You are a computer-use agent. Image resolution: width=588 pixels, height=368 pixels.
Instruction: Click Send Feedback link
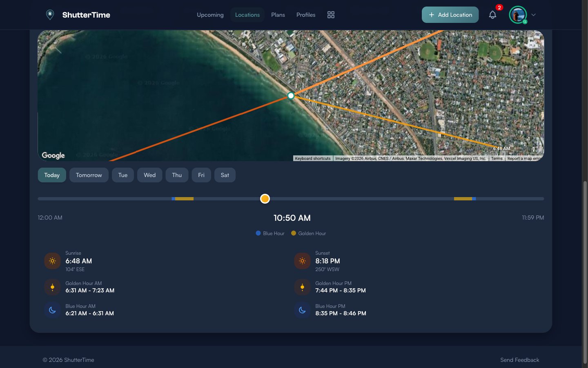click(x=520, y=360)
